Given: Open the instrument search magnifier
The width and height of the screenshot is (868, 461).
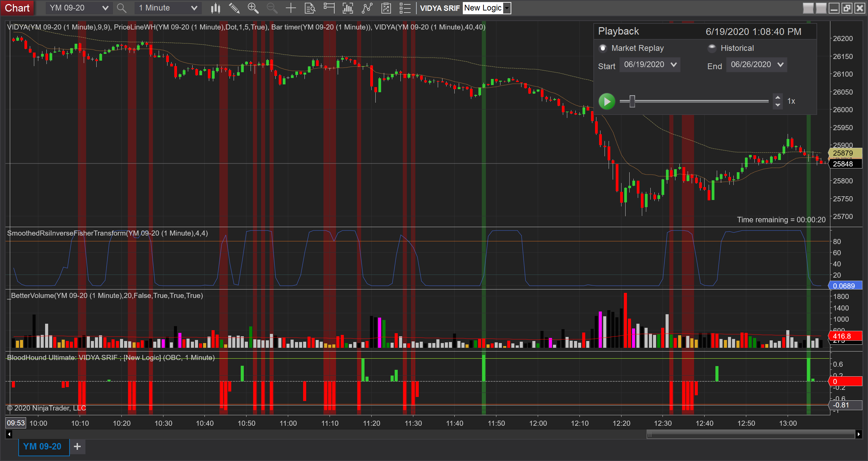Looking at the screenshot, I should [121, 8].
